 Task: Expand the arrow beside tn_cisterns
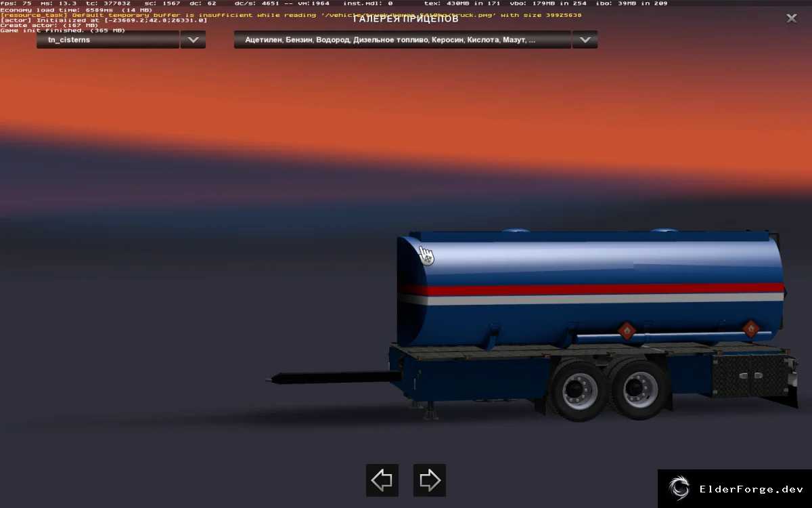click(193, 40)
